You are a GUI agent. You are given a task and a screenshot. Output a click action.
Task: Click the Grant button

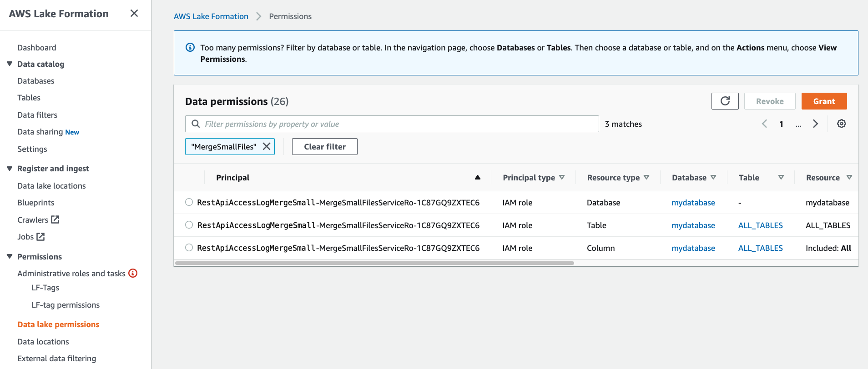tap(824, 101)
